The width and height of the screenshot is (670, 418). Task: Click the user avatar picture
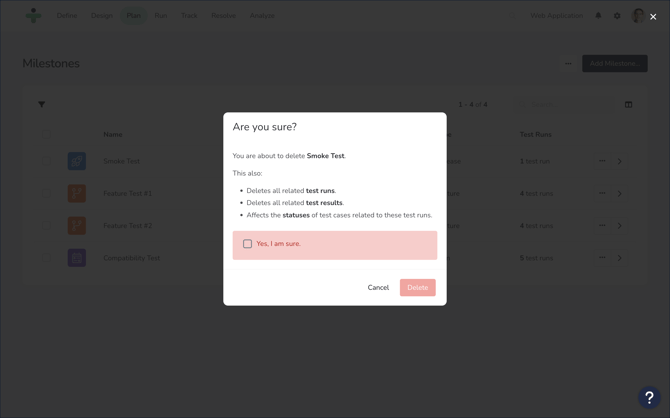[638, 16]
